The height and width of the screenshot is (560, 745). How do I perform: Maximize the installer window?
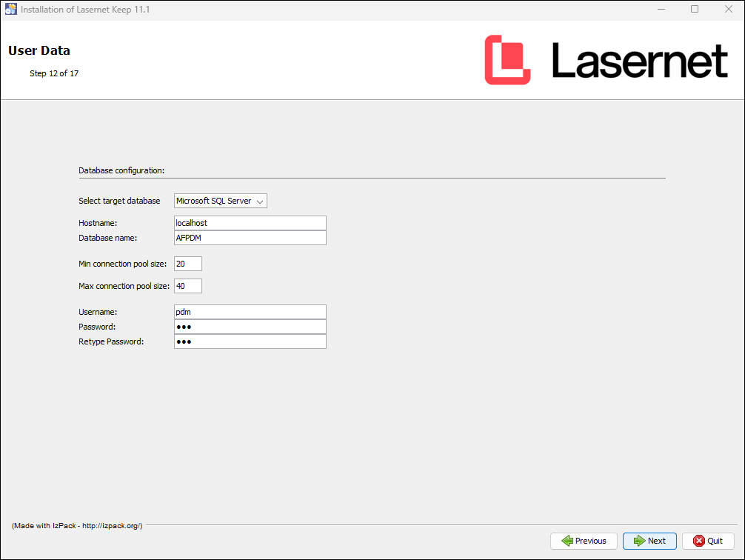[x=695, y=10]
